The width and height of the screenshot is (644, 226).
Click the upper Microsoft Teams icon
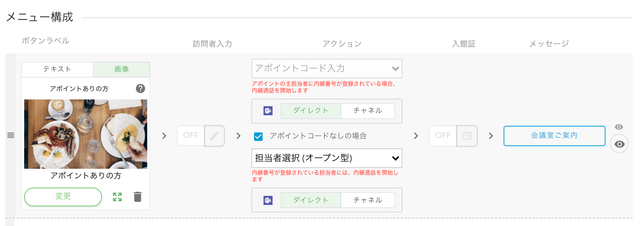[x=268, y=111]
